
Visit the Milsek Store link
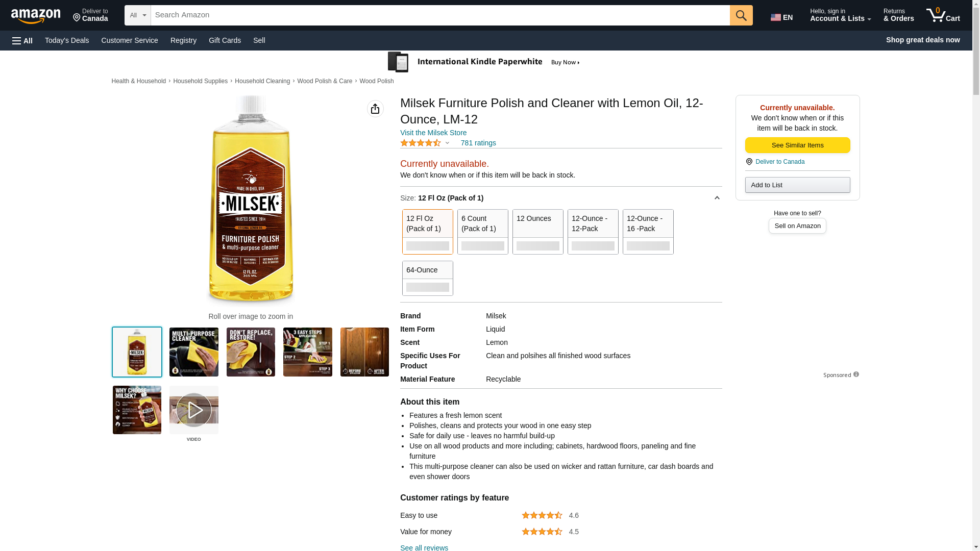[x=433, y=133]
